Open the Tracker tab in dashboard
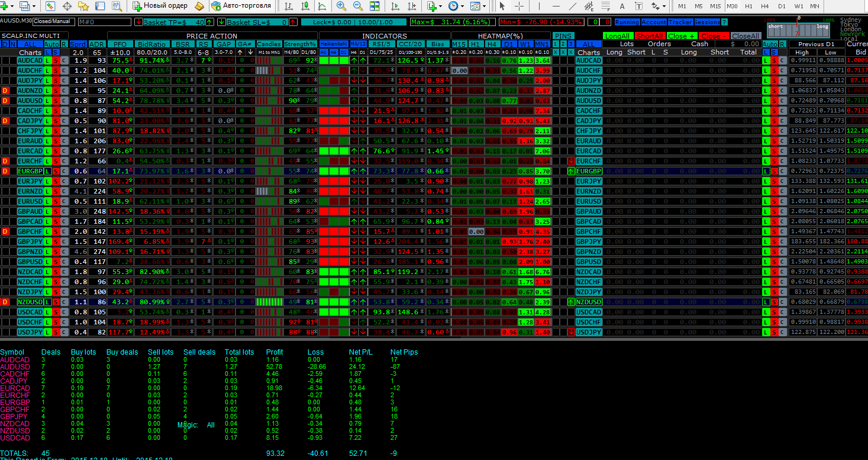The height and width of the screenshot is (460, 868). click(x=680, y=22)
